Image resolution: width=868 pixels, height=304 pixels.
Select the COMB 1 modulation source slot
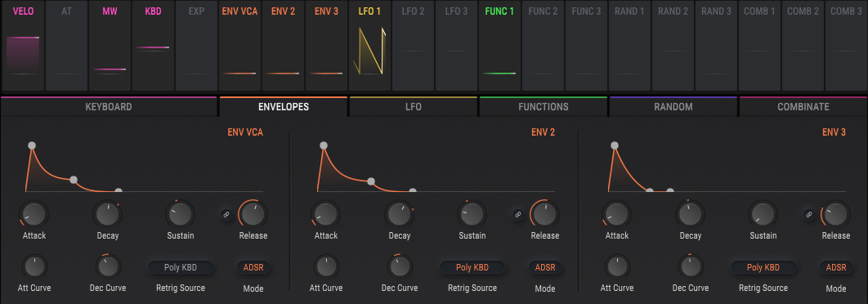[x=759, y=46]
